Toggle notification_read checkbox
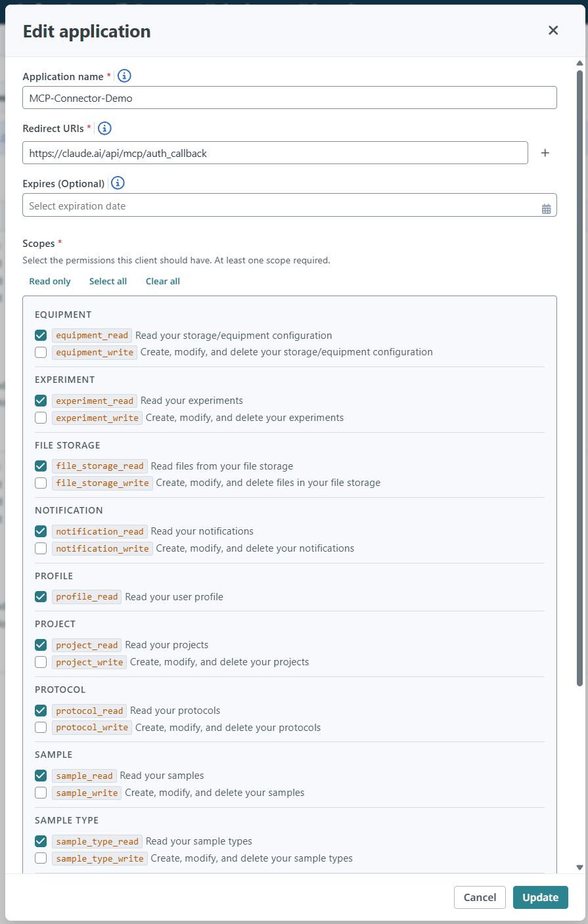Viewport: 588px width, 924px height. click(x=41, y=531)
